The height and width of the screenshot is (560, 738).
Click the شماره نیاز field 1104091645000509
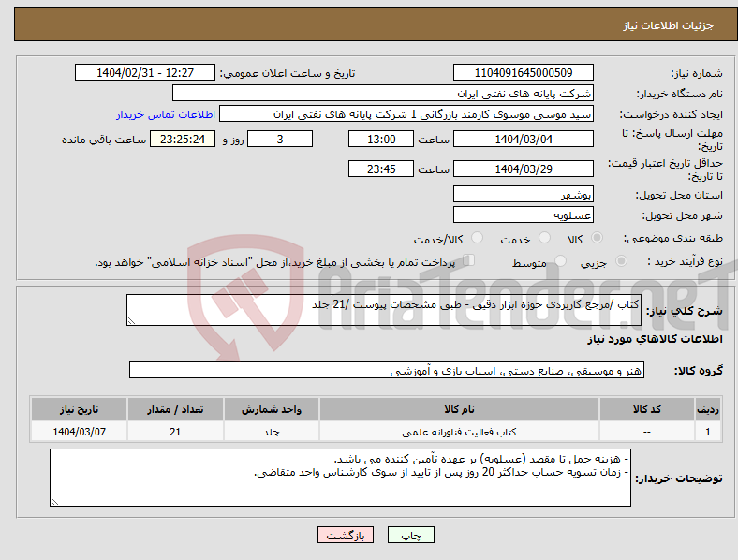coord(523,72)
